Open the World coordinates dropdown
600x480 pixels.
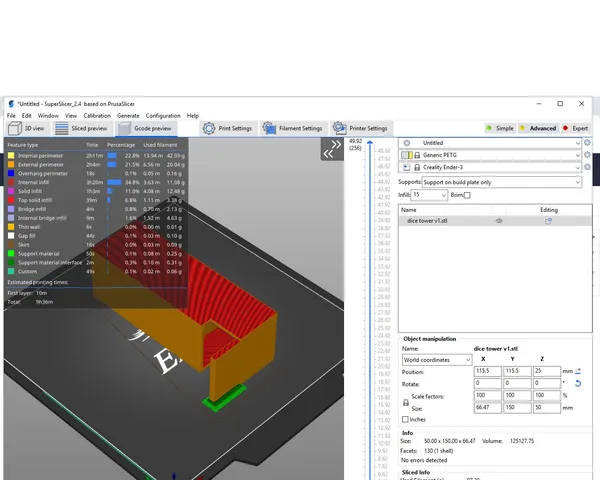pos(437,360)
